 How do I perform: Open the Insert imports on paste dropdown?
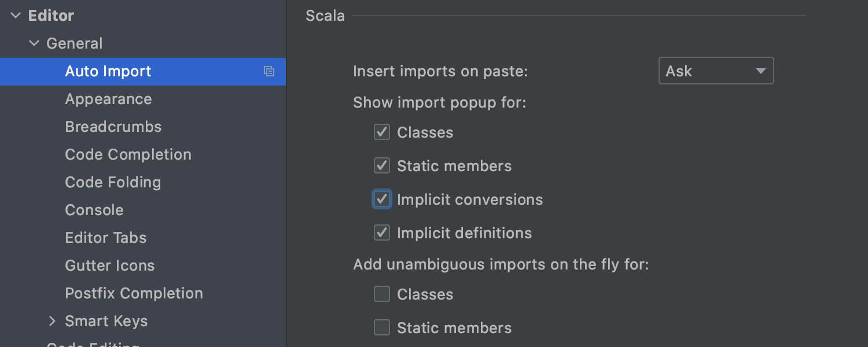click(716, 71)
